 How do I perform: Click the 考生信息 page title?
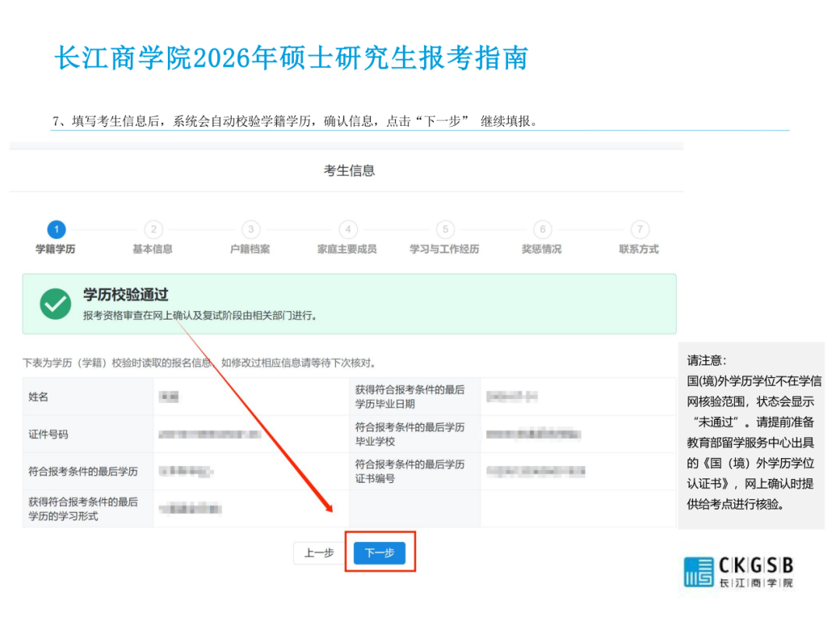[349, 170]
